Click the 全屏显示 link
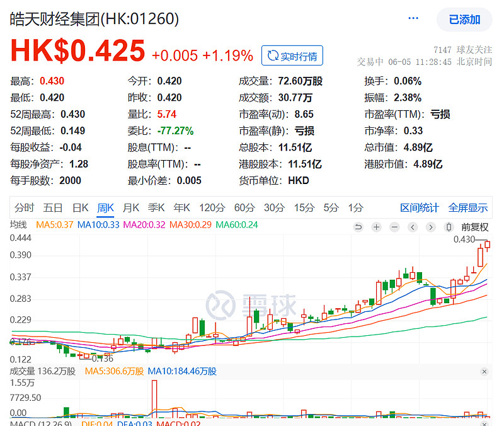 468,208
